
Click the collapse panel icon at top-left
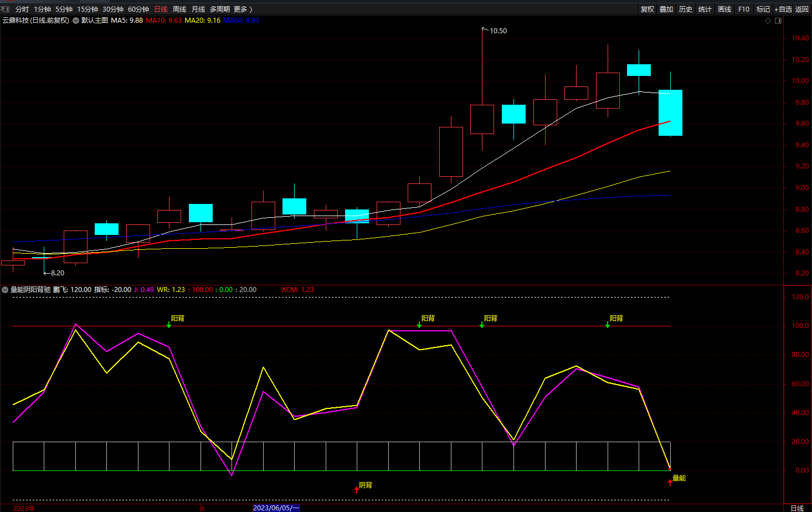[x=5, y=9]
